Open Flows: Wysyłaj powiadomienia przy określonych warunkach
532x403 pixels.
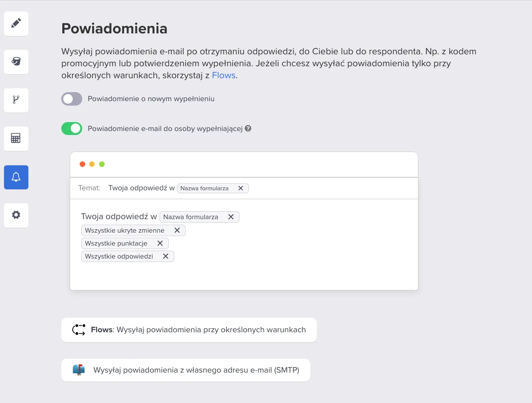pos(189,330)
